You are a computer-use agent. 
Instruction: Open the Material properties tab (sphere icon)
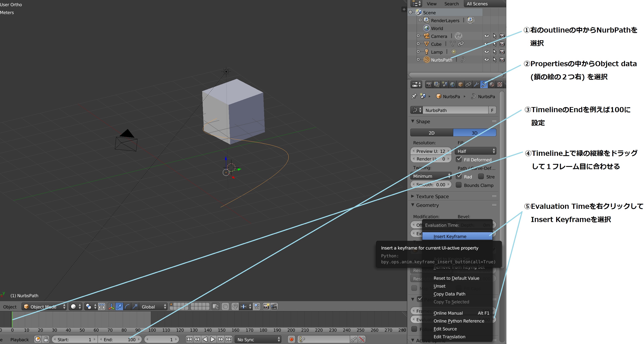coord(492,85)
